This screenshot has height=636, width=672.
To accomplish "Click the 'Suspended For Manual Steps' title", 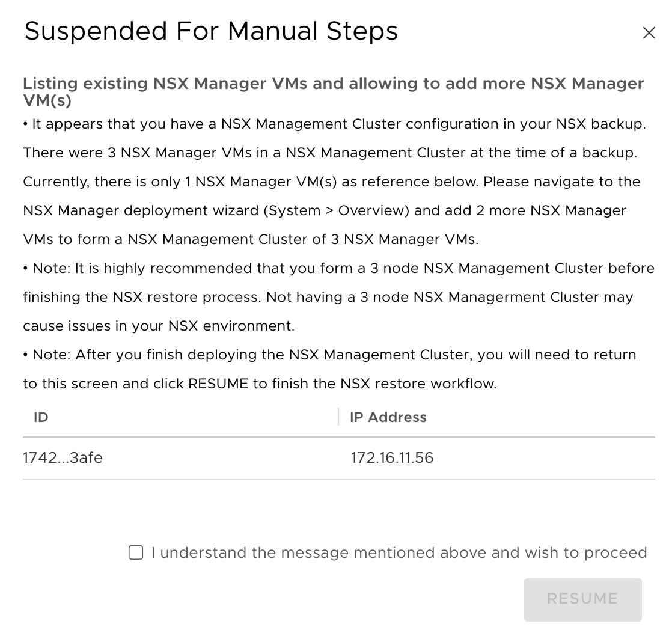I will [211, 31].
